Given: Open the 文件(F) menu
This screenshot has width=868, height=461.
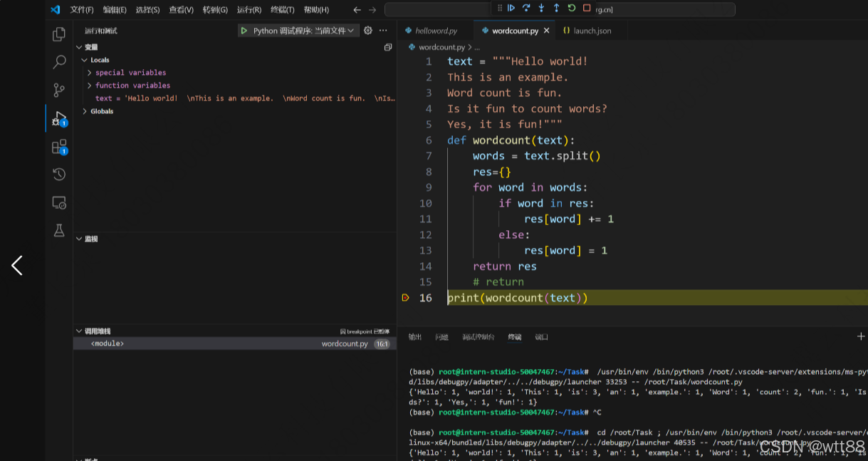Looking at the screenshot, I should point(82,10).
